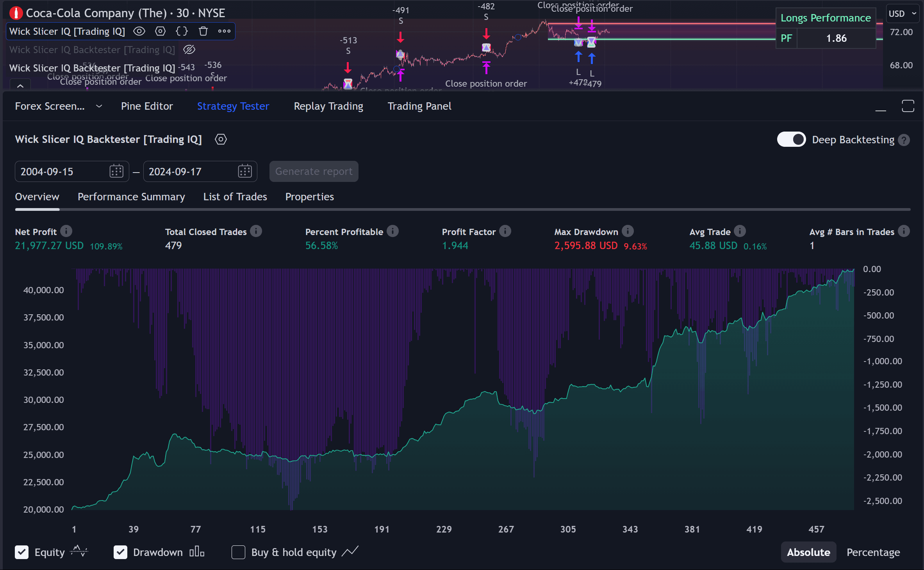Open the start date calendar picker

point(116,171)
